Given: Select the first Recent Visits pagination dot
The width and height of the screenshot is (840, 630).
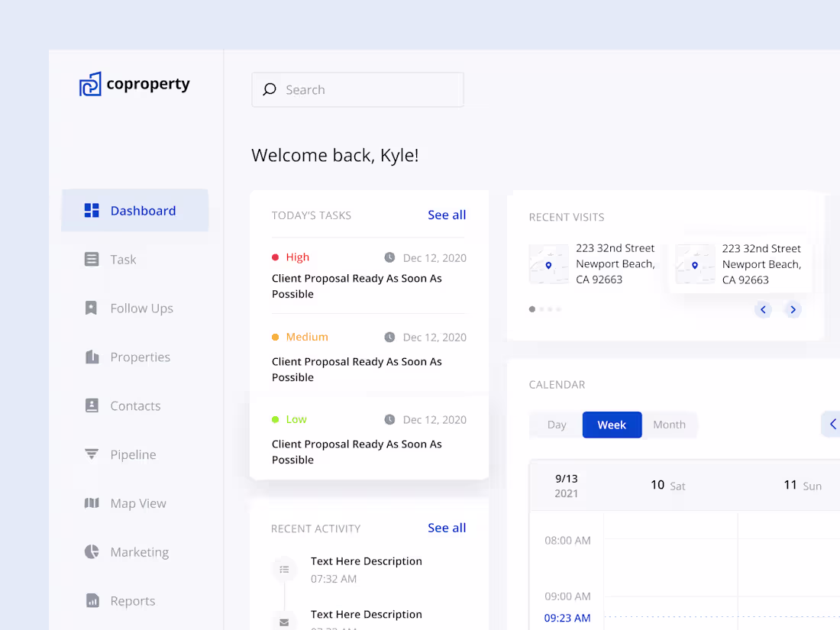Looking at the screenshot, I should (532, 309).
